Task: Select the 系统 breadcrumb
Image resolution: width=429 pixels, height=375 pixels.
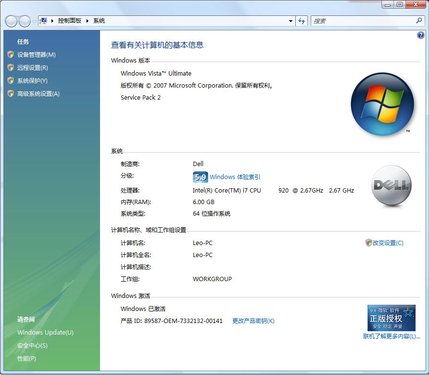Action: (99, 21)
